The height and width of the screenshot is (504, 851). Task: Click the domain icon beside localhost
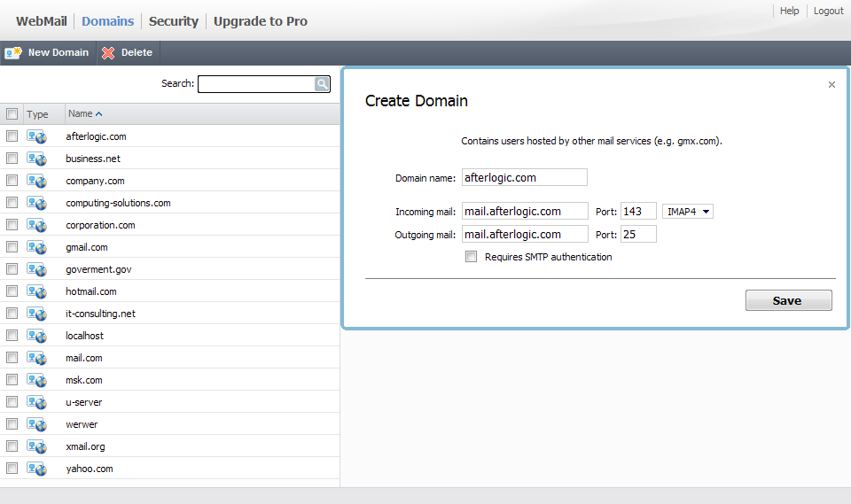36,336
